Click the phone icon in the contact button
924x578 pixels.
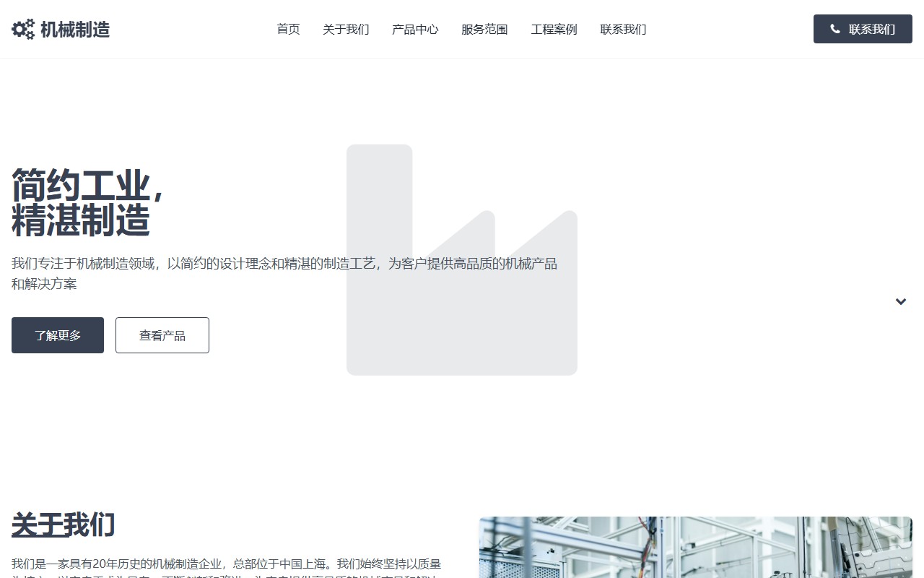click(x=835, y=29)
